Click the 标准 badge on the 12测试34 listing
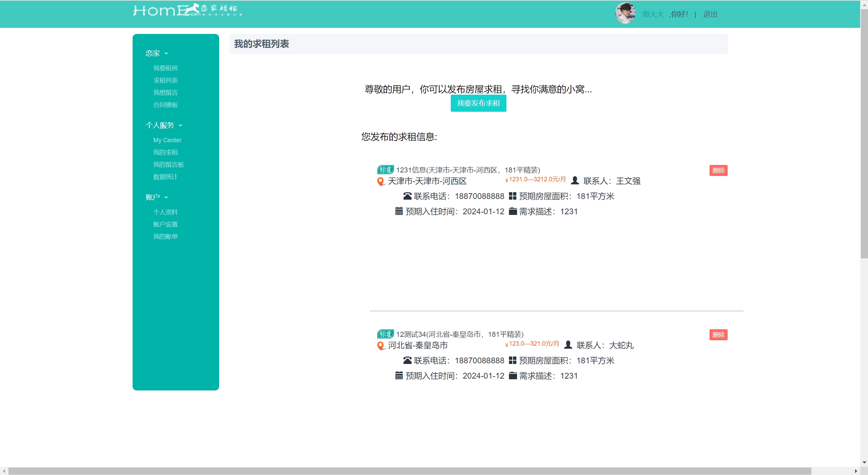 click(x=385, y=334)
